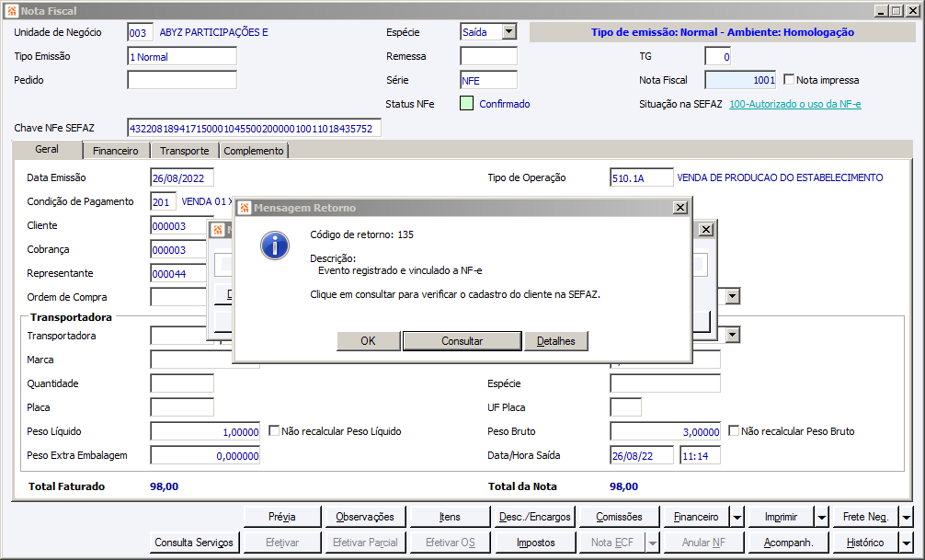Viewport: 925px width, 560px height.
Task: Click the Mensagem Retorno title bar icon
Action: (245, 208)
